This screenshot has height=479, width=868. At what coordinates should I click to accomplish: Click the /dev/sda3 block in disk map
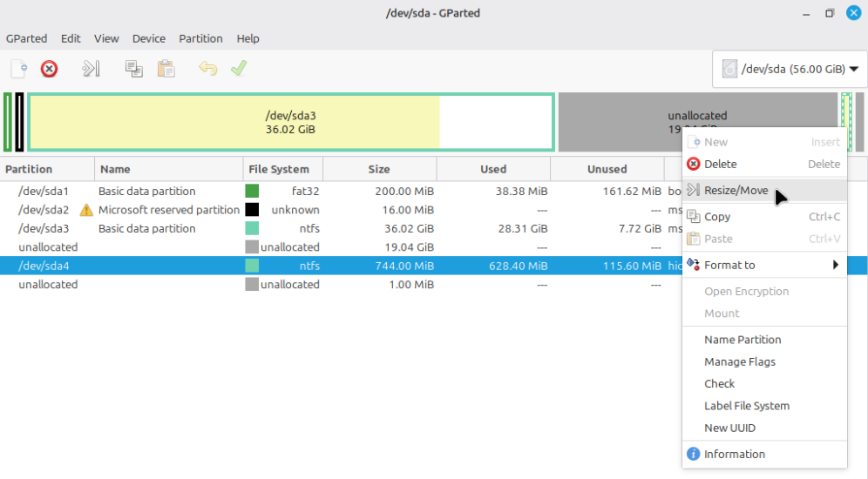coord(290,122)
